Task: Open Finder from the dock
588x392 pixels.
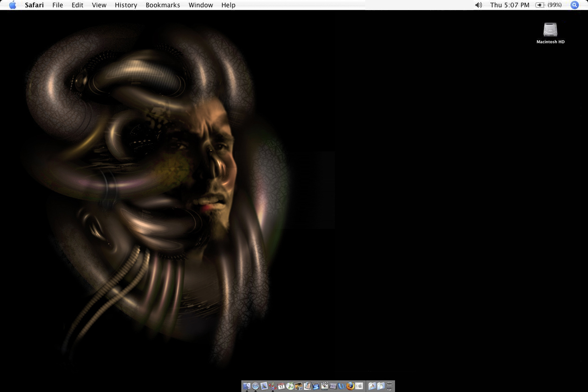Action: coord(247,386)
